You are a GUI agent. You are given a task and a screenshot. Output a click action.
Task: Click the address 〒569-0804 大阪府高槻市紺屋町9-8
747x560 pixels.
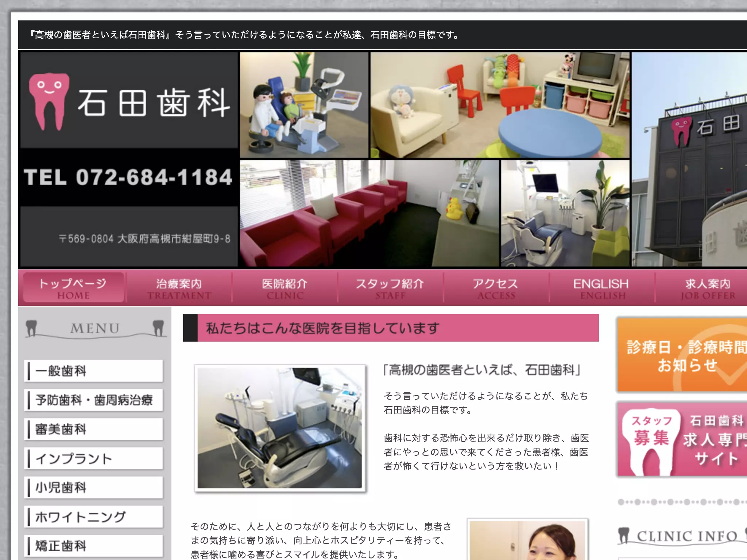pos(144,239)
